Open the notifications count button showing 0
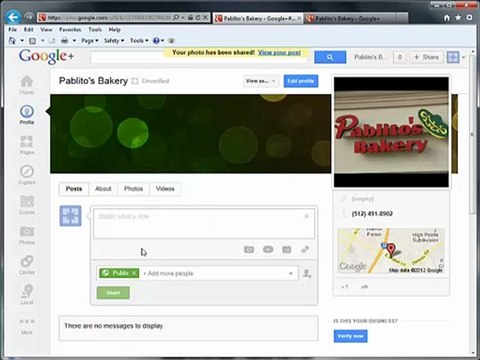The width and height of the screenshot is (480, 360). pos(400,57)
